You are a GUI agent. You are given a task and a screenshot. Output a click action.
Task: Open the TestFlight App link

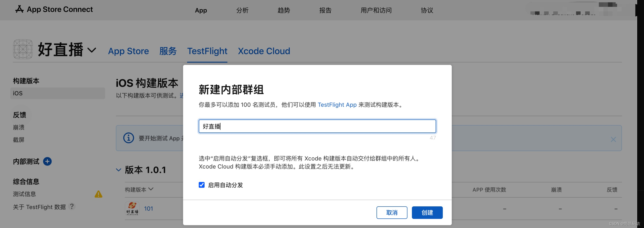[x=337, y=105]
